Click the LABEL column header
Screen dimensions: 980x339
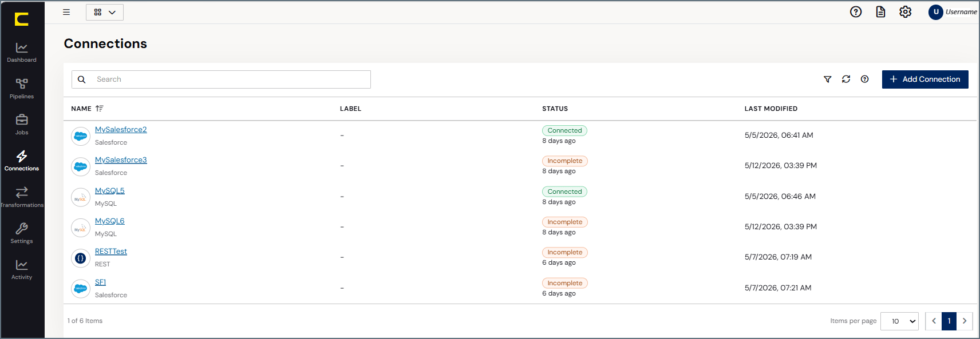(x=350, y=109)
